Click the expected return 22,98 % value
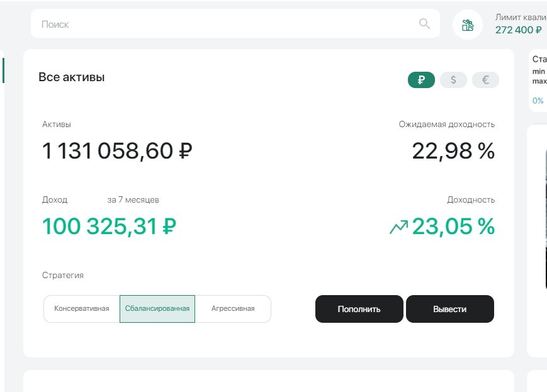This screenshot has height=392, width=547. point(453,151)
